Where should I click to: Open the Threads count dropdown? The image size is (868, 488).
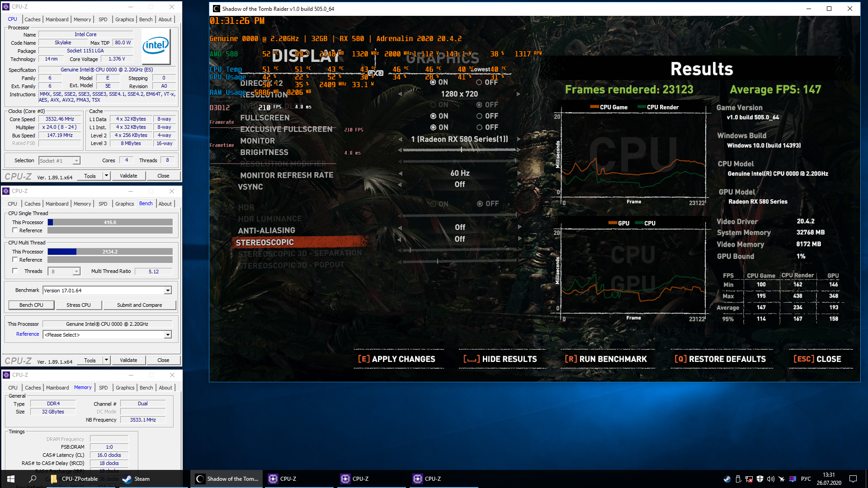click(x=76, y=272)
